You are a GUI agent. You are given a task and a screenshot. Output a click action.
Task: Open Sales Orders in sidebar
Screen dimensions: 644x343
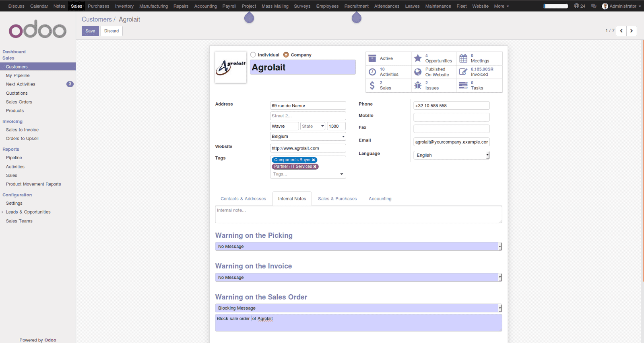(19, 102)
